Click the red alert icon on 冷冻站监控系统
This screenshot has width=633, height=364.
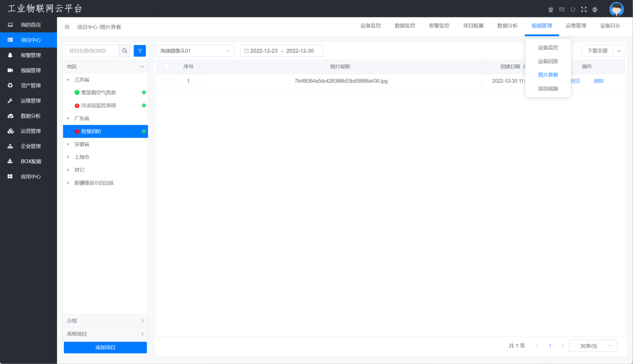(x=77, y=106)
